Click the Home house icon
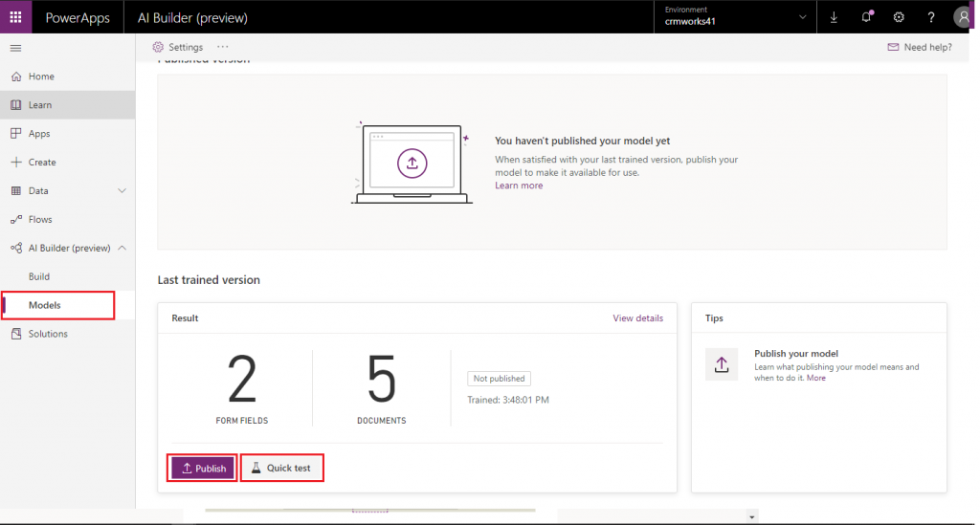 point(16,77)
